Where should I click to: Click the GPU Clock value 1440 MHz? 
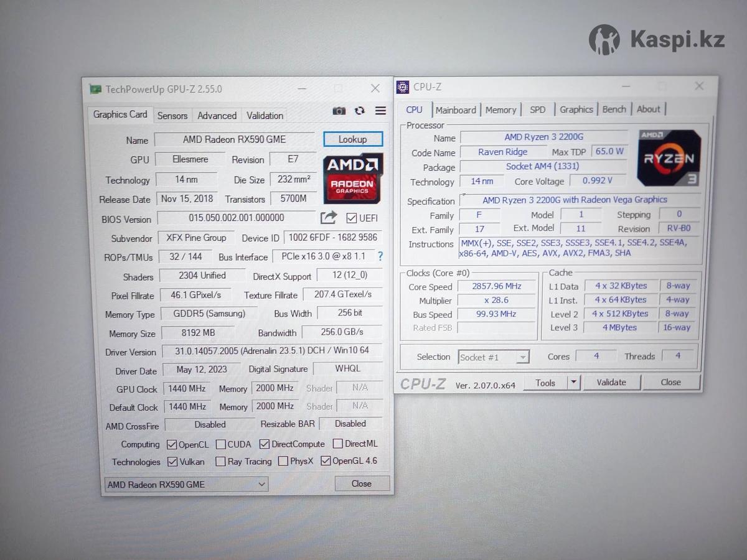point(187,388)
